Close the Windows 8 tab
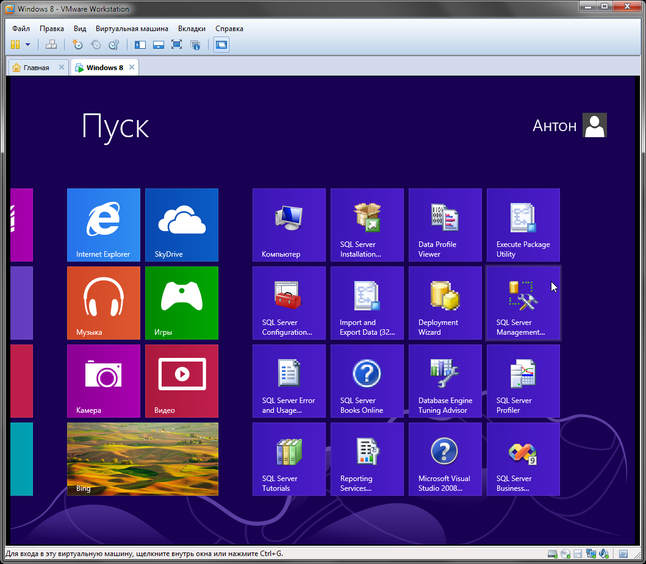 [x=131, y=67]
